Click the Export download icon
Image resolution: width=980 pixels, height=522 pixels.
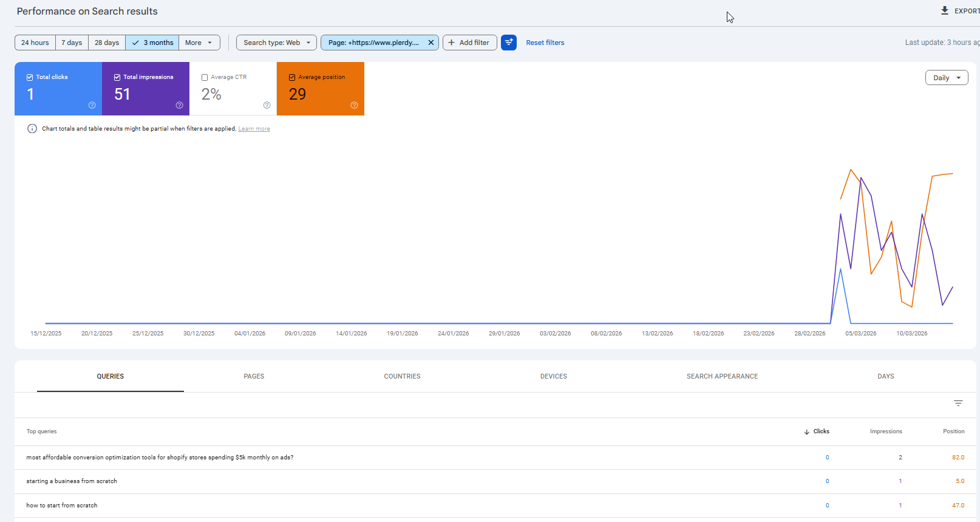(x=944, y=10)
